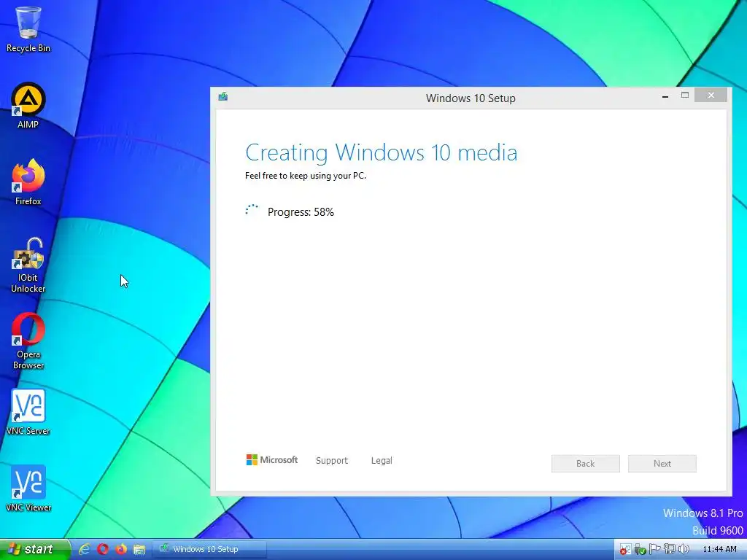
Task: Select the AIMP desktop shortcut
Action: coord(28,106)
